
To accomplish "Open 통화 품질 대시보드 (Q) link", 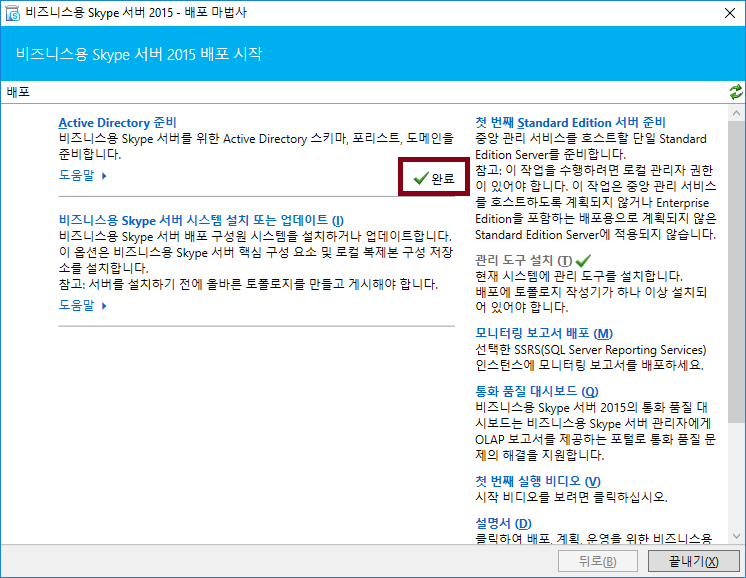I will [537, 391].
